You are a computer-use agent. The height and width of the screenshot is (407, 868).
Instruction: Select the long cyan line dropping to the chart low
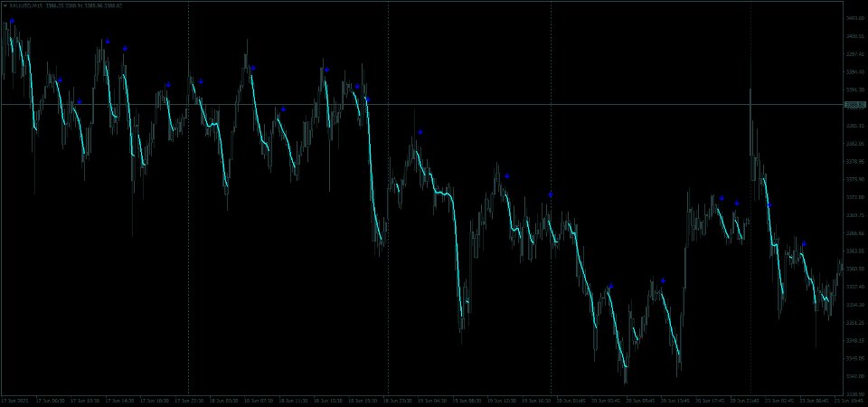coord(618,327)
